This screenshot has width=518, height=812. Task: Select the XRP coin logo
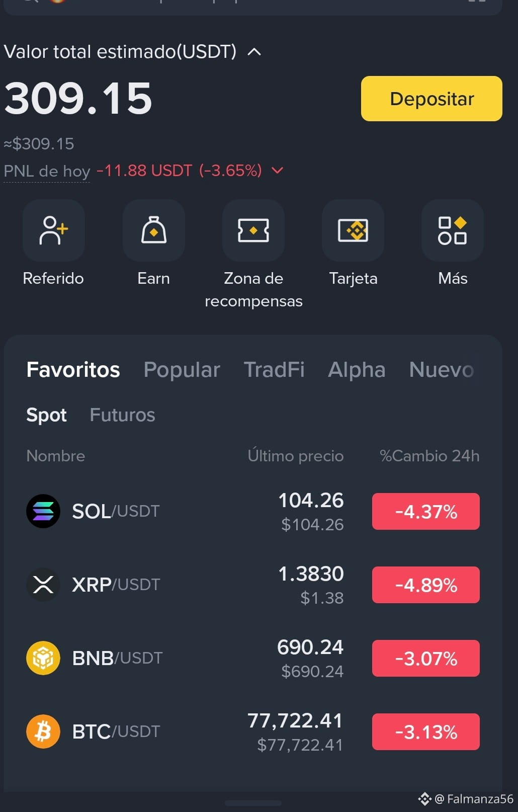click(43, 585)
